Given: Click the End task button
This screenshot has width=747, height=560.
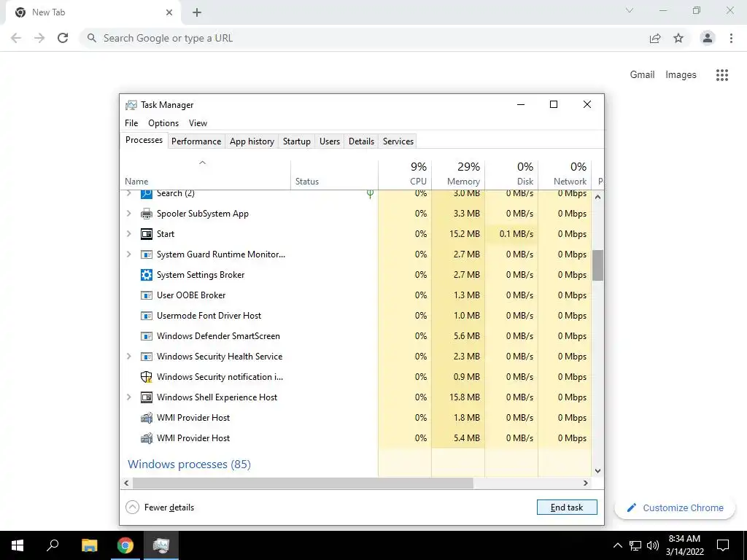Looking at the screenshot, I should click(567, 507).
